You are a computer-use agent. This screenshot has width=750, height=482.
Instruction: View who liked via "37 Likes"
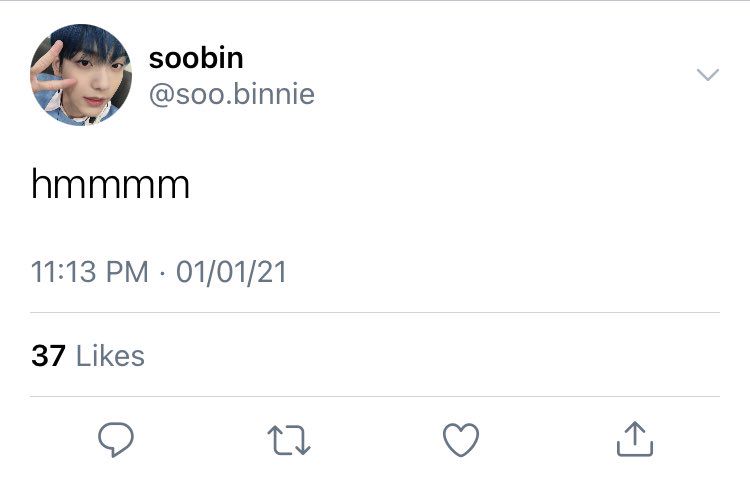click(x=88, y=356)
